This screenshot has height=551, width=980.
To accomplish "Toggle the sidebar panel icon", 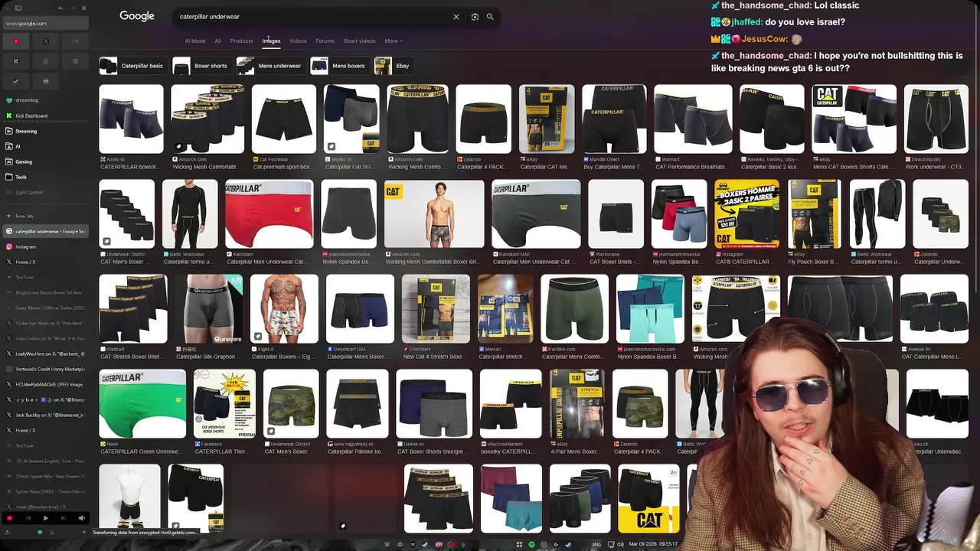I will 18,8.
